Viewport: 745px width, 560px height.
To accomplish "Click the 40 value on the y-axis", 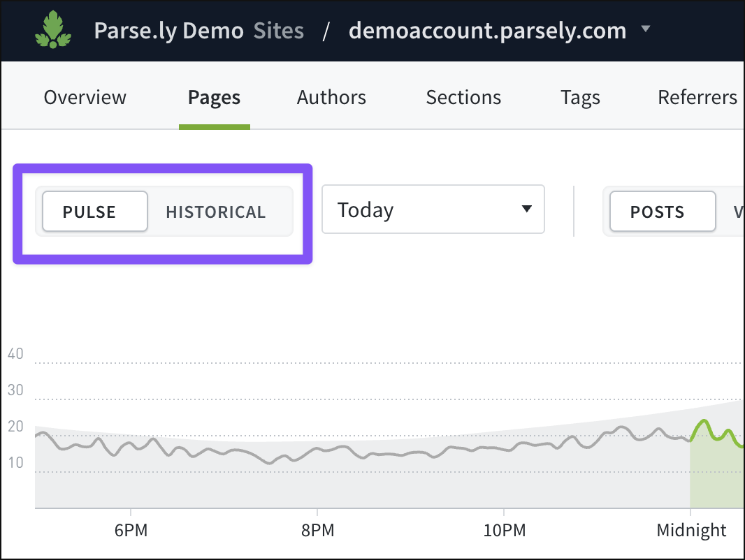I will (x=15, y=353).
